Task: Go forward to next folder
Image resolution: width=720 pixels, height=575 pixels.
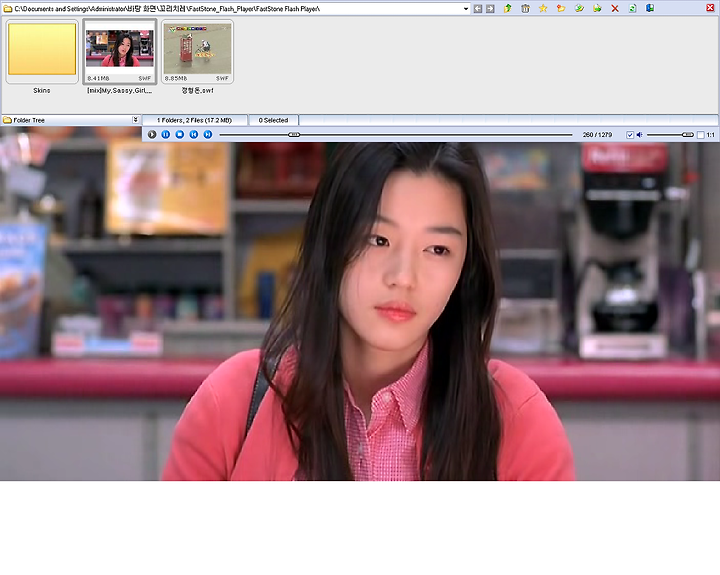Action: [490, 9]
